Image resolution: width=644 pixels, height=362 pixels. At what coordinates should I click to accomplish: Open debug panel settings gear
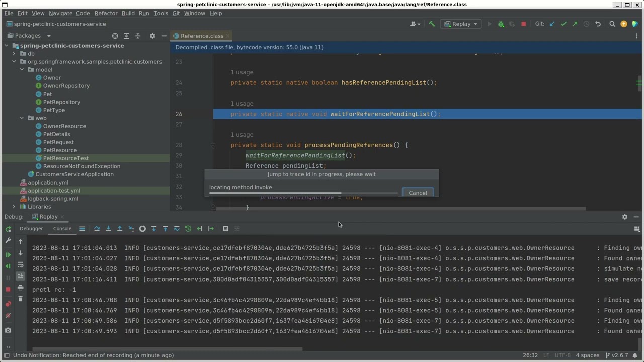pos(625,217)
